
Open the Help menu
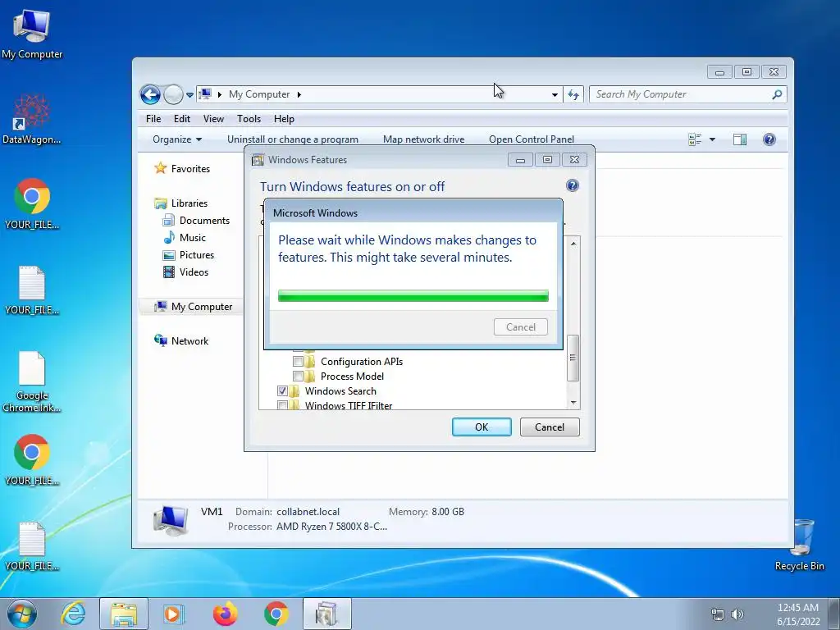tap(284, 119)
